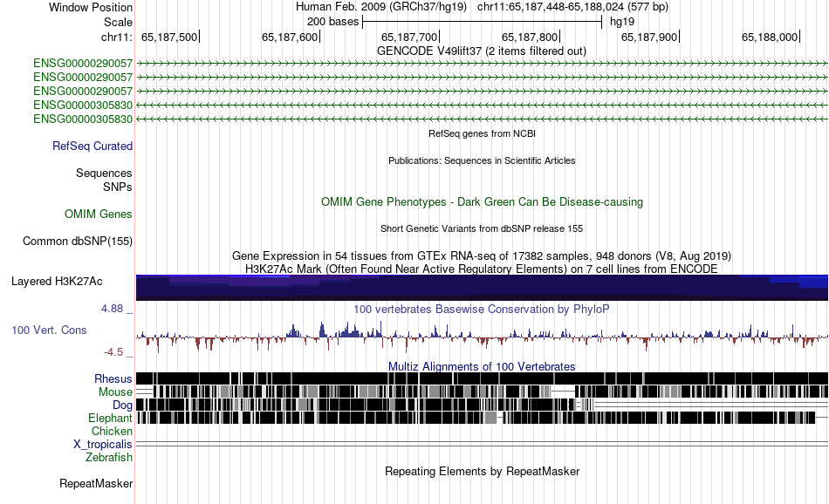Click the 65,187,700 ruler position
Image resolution: width=829 pixels, height=504 pixels.
pos(410,37)
